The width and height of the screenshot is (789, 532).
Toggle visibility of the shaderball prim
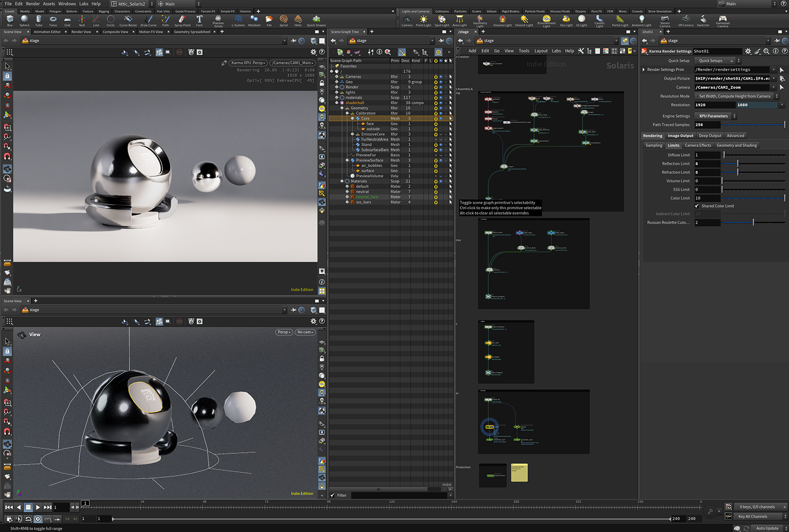[441, 103]
